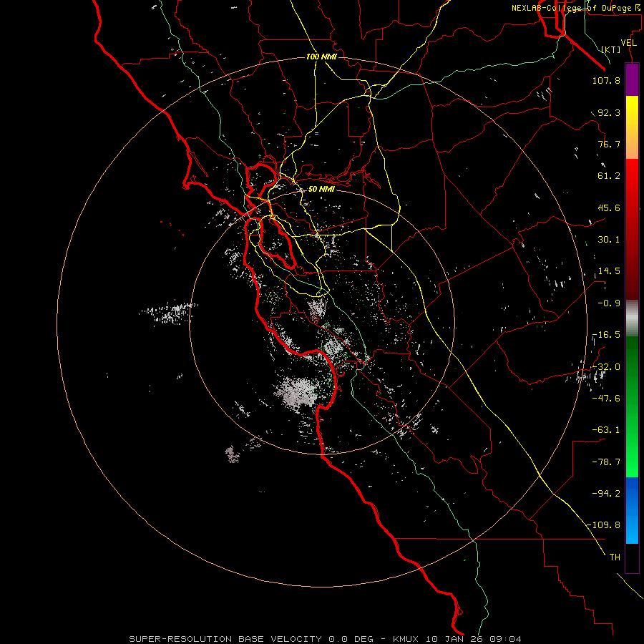Click the -32.0 velocity scale value

tap(606, 367)
